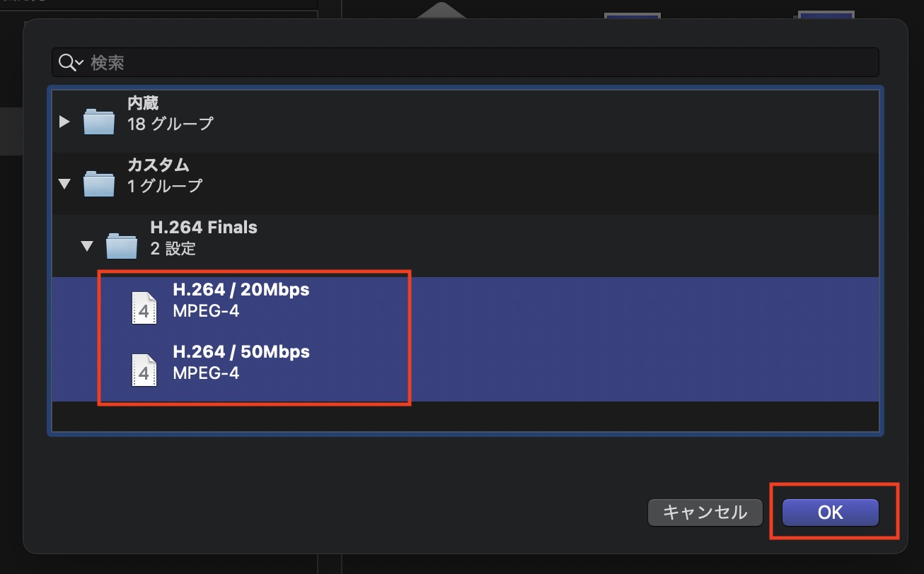Click the 2 設定 subtitle text
Viewport: 924px width, 574px height.
click(x=173, y=249)
